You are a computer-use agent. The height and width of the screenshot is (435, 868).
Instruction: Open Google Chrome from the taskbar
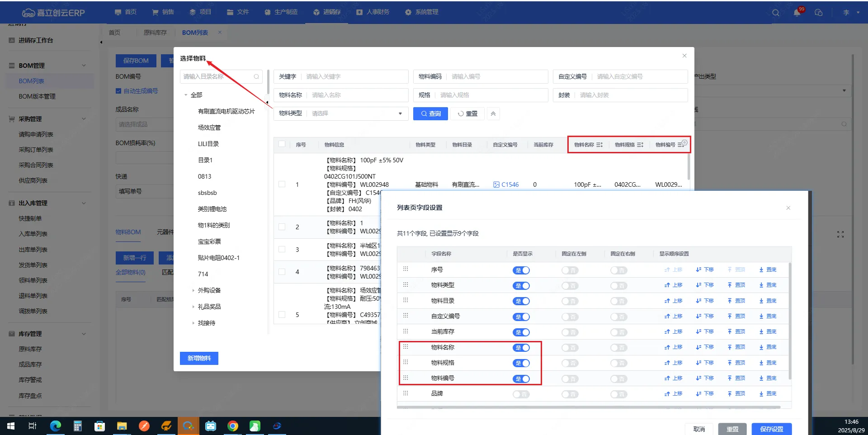233,426
